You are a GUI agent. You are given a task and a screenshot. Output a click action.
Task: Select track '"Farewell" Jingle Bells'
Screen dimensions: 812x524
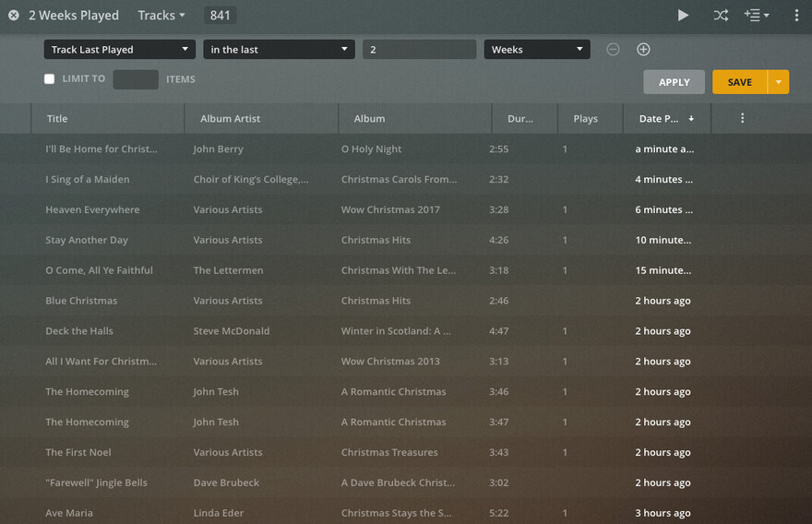point(96,482)
